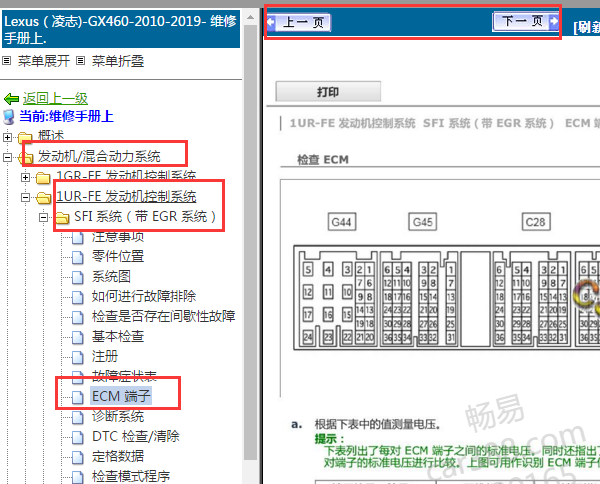
Task: Select SFI 系统（带 EGR 系统）folder
Action: (x=145, y=217)
